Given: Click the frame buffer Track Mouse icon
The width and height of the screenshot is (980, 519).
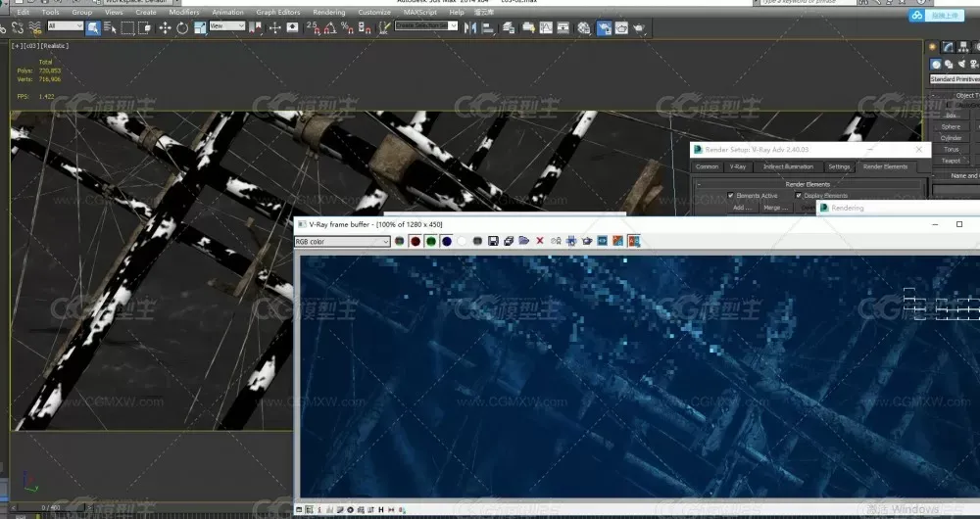Looking at the screenshot, I should (x=571, y=241).
